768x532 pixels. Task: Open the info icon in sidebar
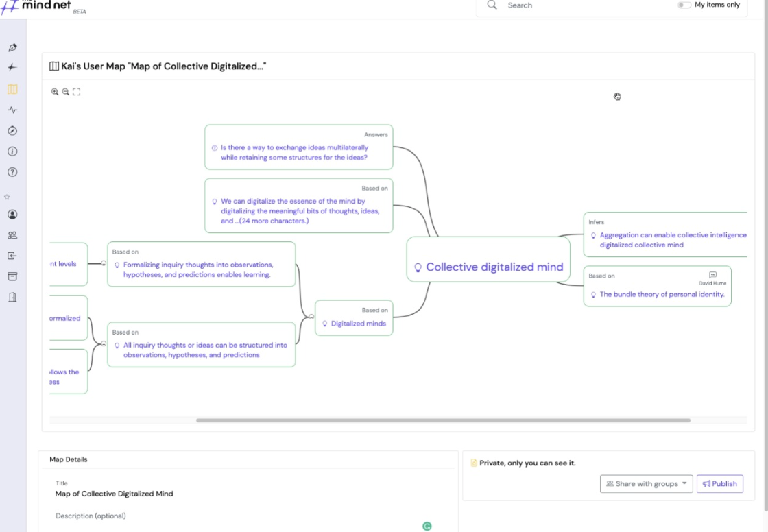click(x=13, y=152)
